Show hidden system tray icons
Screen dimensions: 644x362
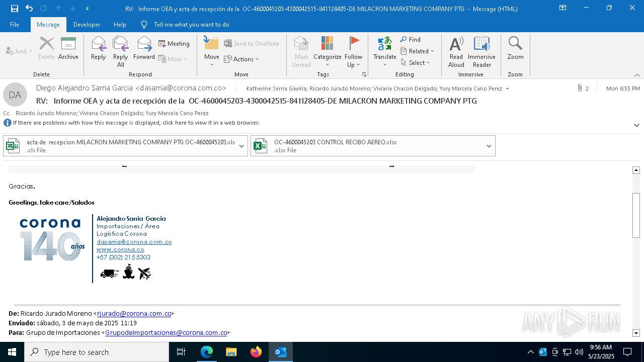coord(531,352)
